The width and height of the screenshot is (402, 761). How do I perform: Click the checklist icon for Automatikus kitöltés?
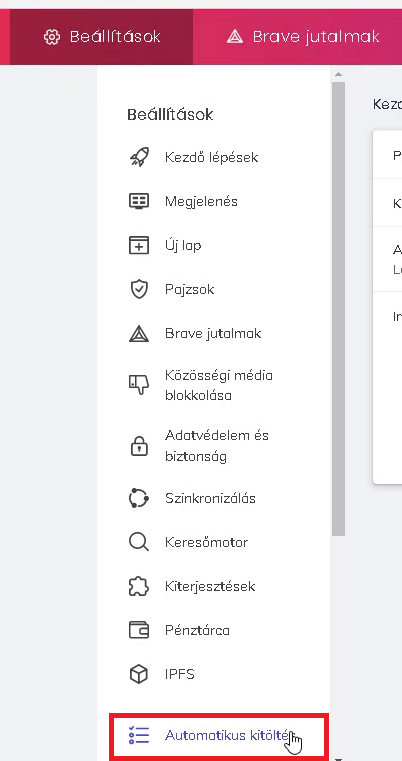(x=139, y=735)
